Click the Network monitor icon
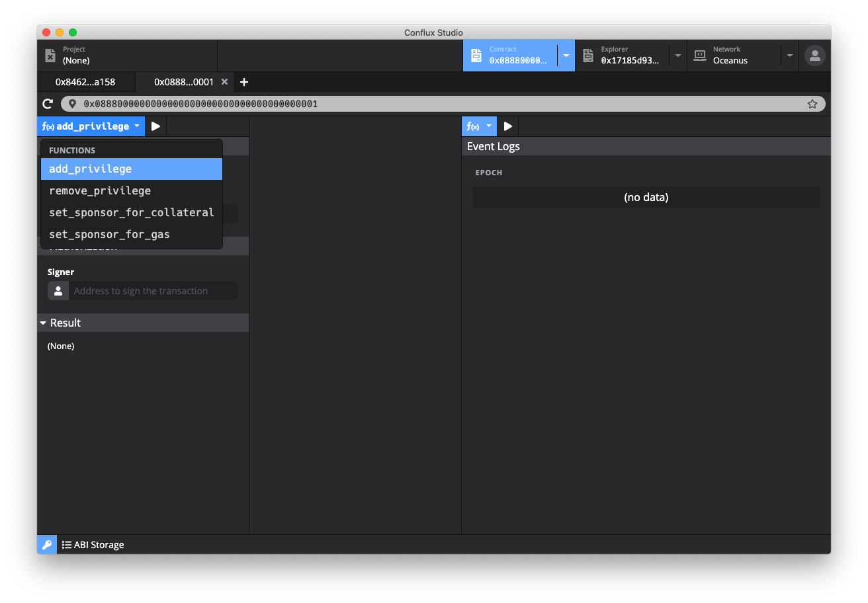 coord(700,56)
